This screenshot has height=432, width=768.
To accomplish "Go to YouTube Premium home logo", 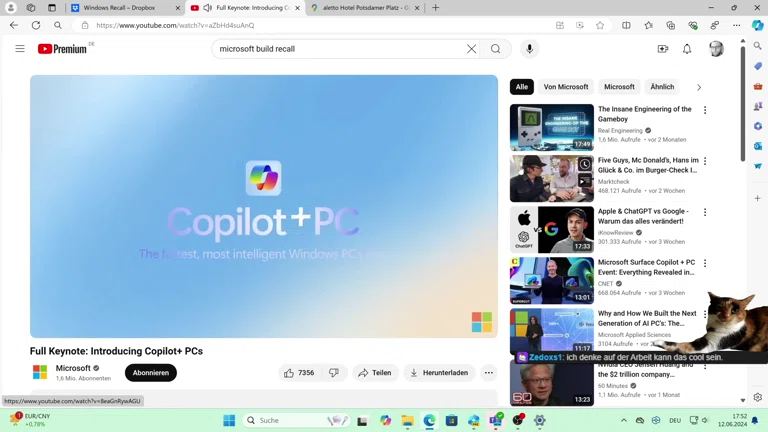I will [62, 48].
